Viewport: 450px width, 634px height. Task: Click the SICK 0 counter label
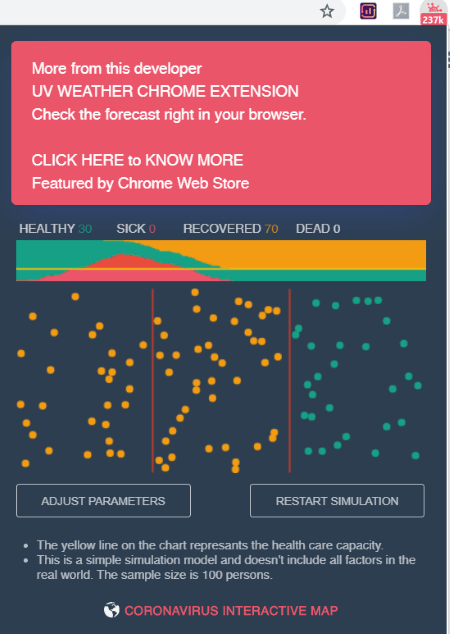point(136,229)
